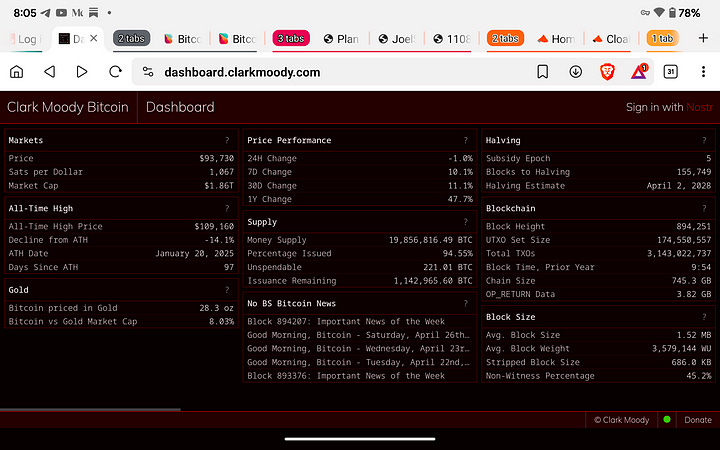Switch to the Home tab
The height and width of the screenshot is (450, 720).
click(556, 39)
